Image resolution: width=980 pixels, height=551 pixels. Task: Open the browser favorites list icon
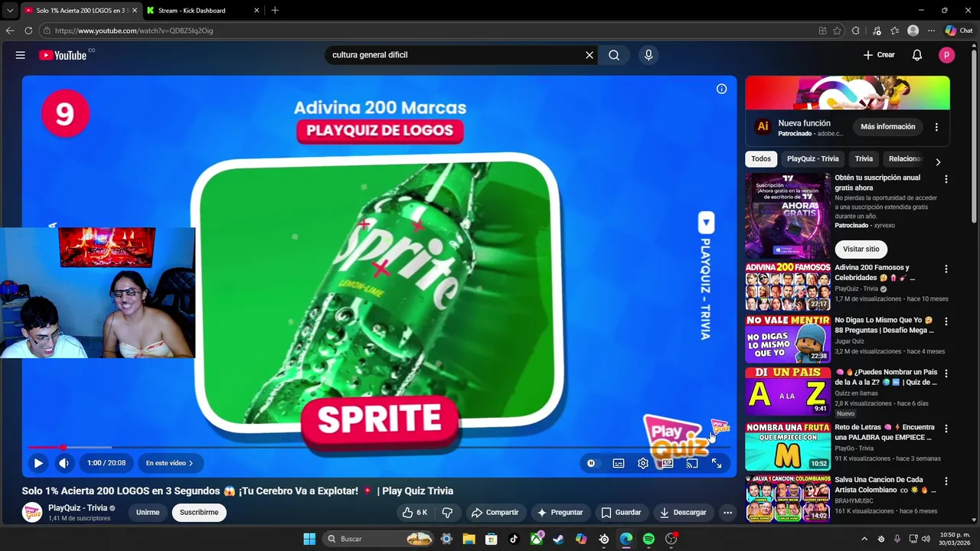[894, 31]
